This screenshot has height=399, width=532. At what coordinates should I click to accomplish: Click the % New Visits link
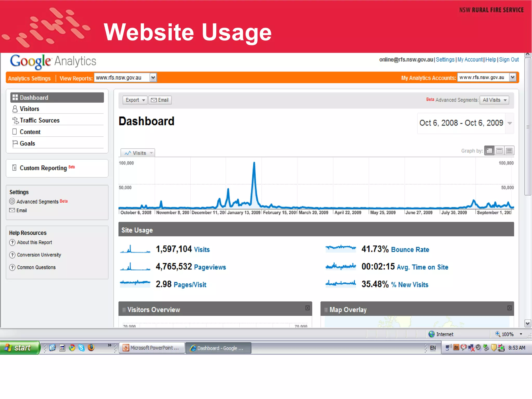(410, 285)
